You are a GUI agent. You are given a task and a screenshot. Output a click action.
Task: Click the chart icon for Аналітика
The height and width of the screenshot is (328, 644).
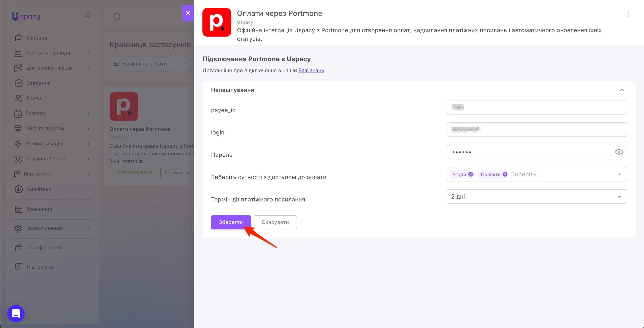[19, 189]
